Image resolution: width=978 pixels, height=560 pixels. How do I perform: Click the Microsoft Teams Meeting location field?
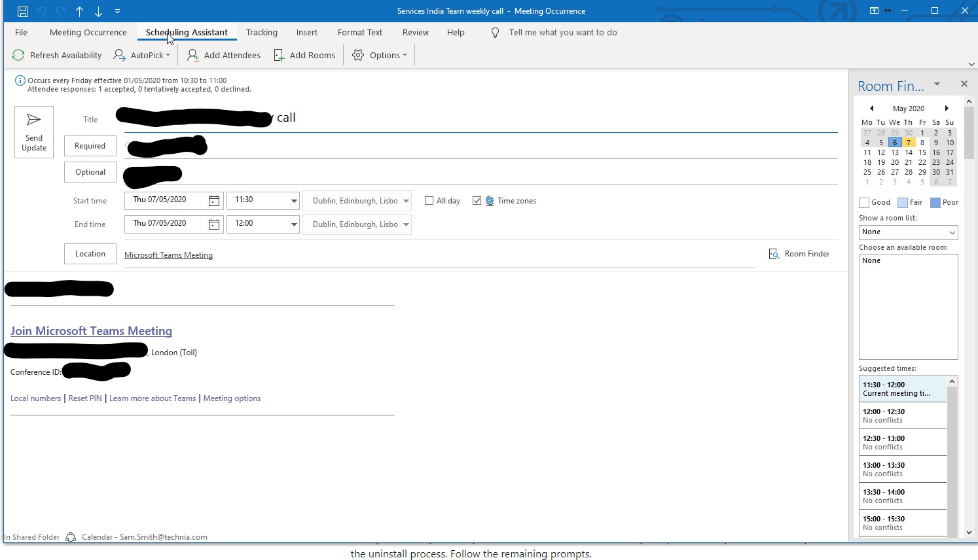[439, 255]
